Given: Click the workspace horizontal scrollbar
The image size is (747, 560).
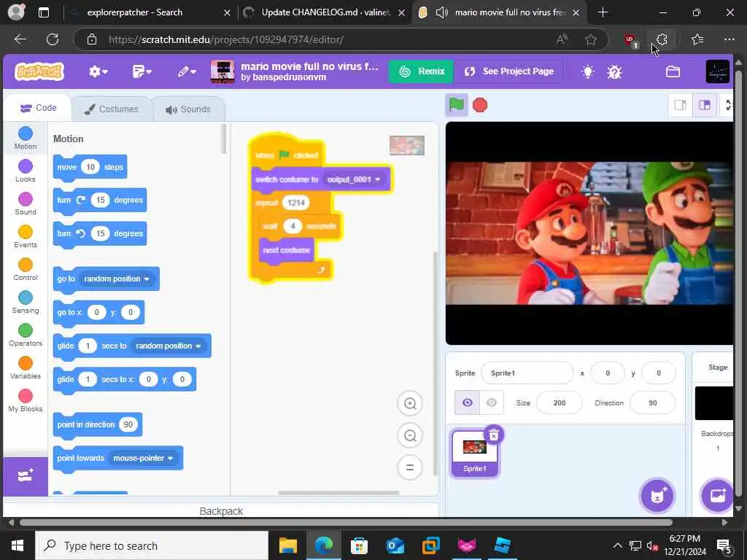Looking at the screenshot, I should coord(338,493).
